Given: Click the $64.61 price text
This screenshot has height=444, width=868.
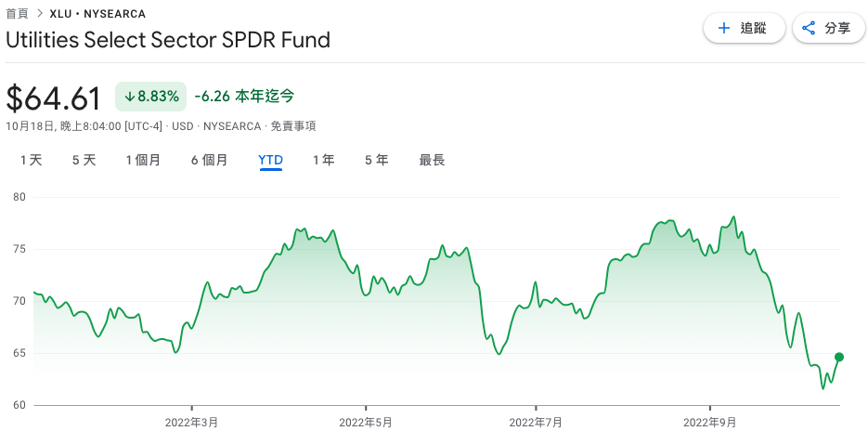Looking at the screenshot, I should [x=54, y=98].
